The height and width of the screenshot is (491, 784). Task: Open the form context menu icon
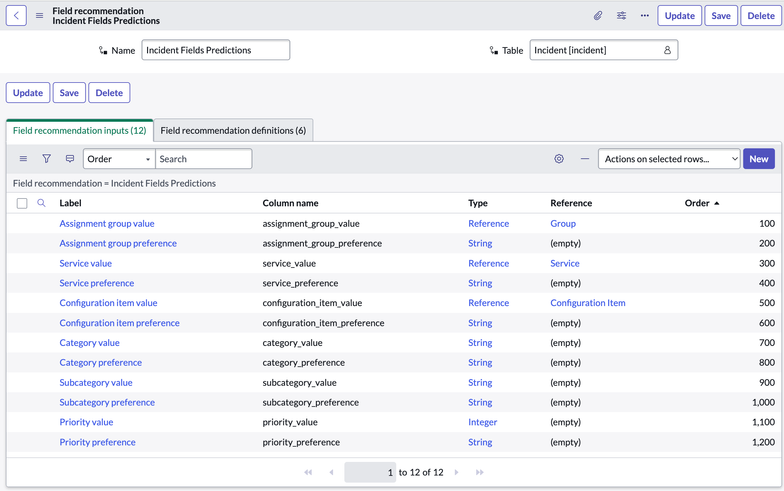click(x=40, y=16)
